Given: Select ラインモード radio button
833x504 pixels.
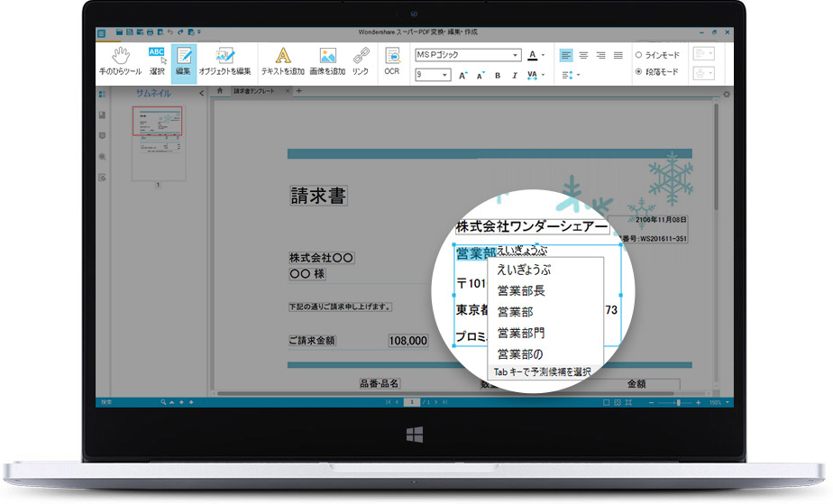Looking at the screenshot, I should [x=638, y=55].
